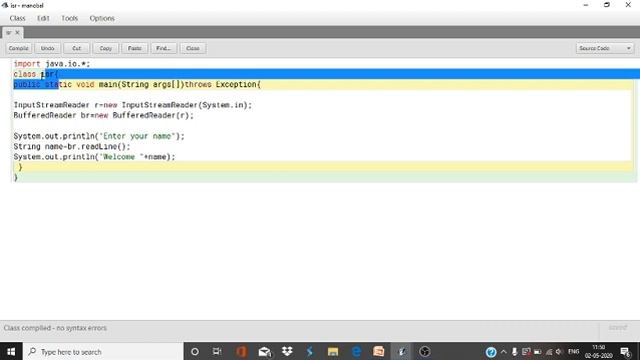
Task: Click the Close toolbar button
Action: tap(193, 48)
